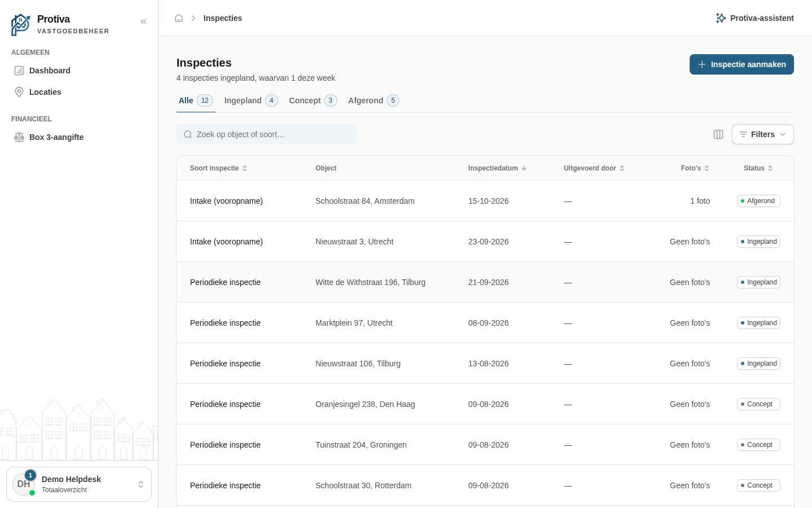
Task: Open the Demo Helpdesk account switcher
Action: coord(79,484)
